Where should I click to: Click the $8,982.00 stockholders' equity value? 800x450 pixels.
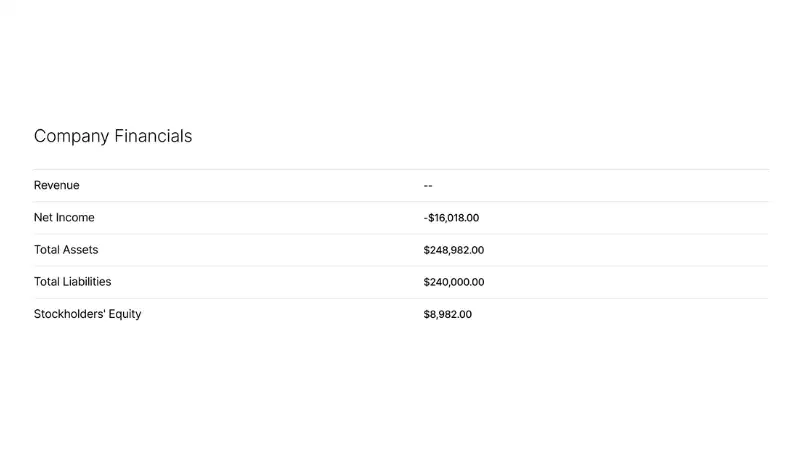[x=447, y=314]
